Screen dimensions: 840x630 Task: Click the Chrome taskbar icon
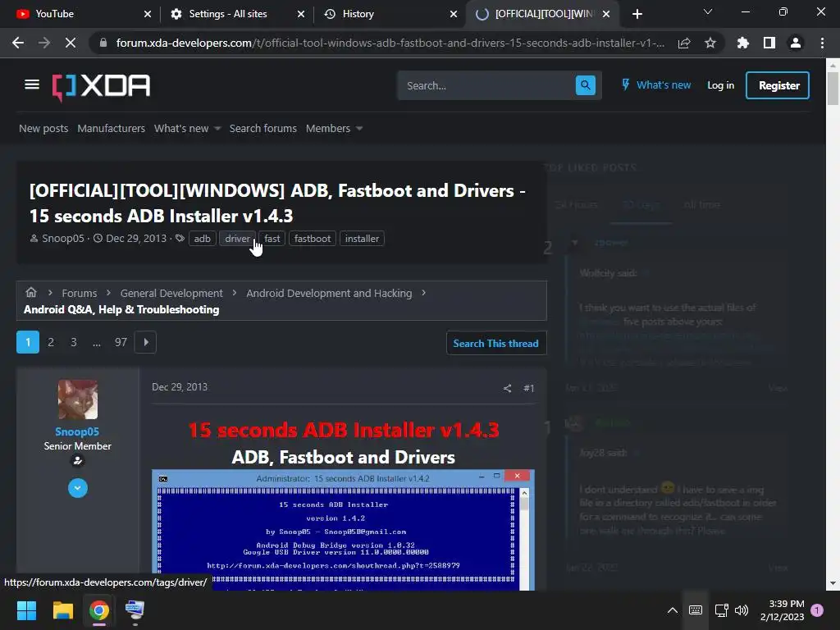pyautogui.click(x=99, y=610)
